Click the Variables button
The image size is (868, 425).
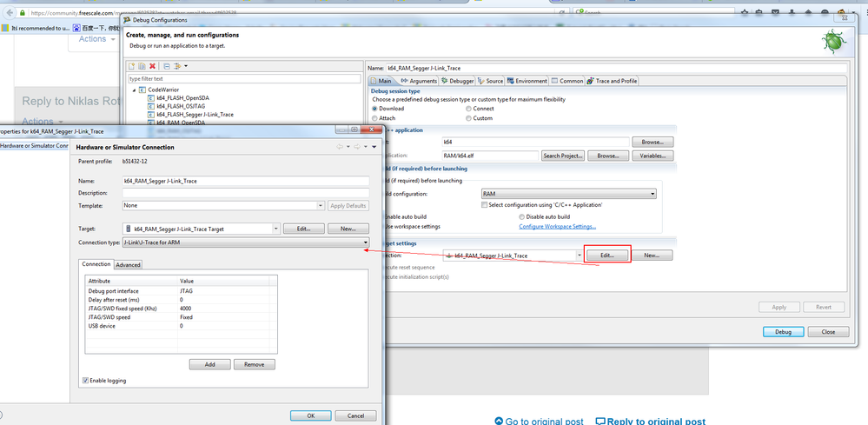[653, 156]
